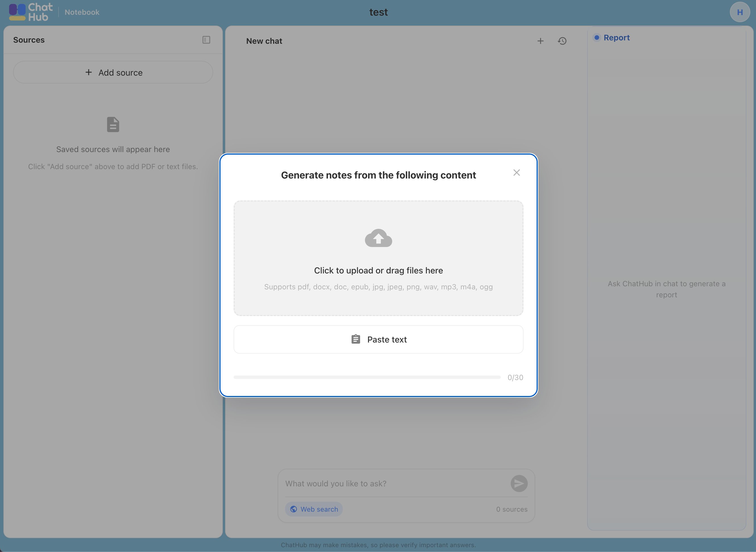
Task: Click the supported file formats text
Action: 379,287
